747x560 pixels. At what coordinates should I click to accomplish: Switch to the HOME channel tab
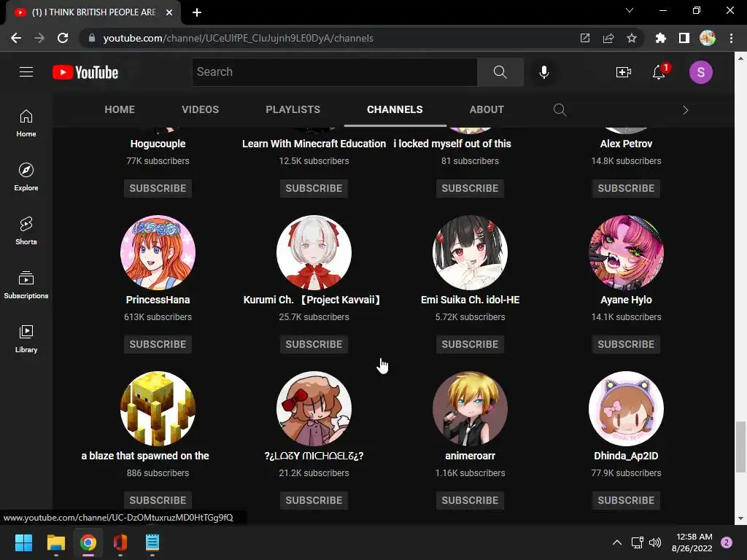pos(120,109)
